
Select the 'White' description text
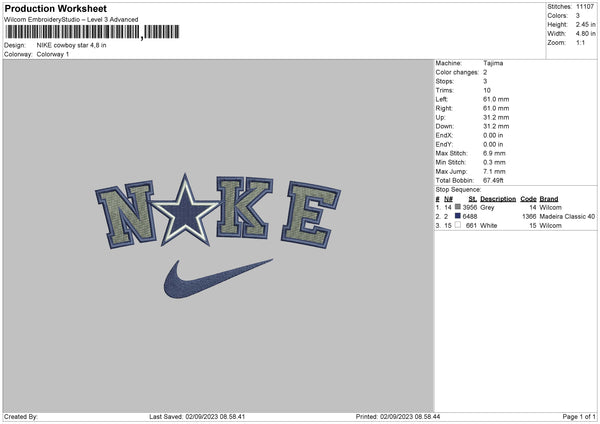click(489, 225)
